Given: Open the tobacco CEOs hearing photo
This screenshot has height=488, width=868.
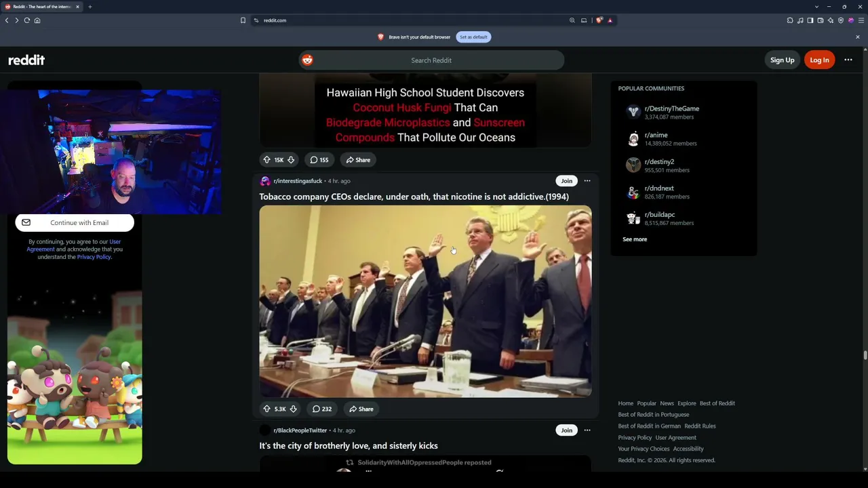Looking at the screenshot, I should [x=425, y=302].
